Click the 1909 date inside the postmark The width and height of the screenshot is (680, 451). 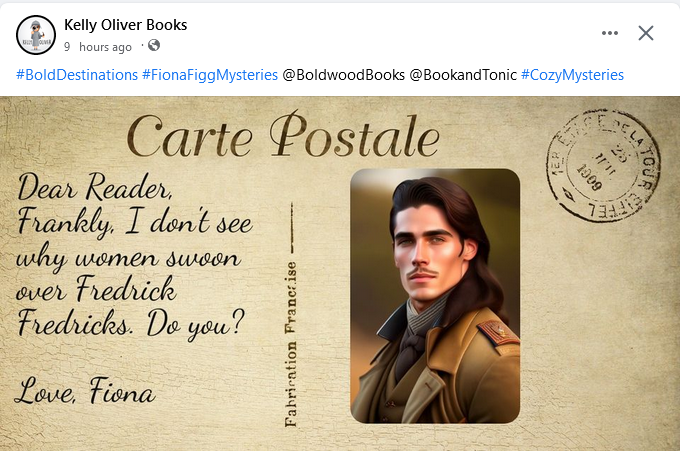coord(589,177)
